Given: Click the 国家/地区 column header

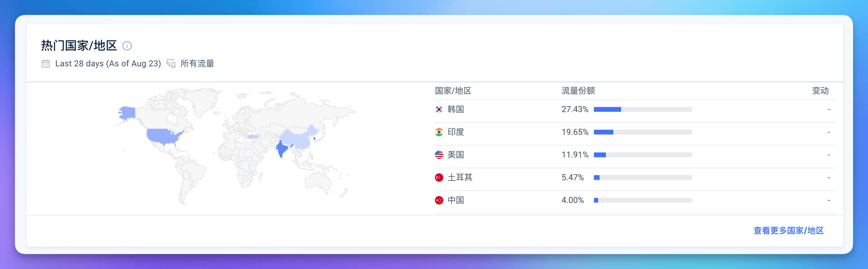Looking at the screenshot, I should (453, 91).
